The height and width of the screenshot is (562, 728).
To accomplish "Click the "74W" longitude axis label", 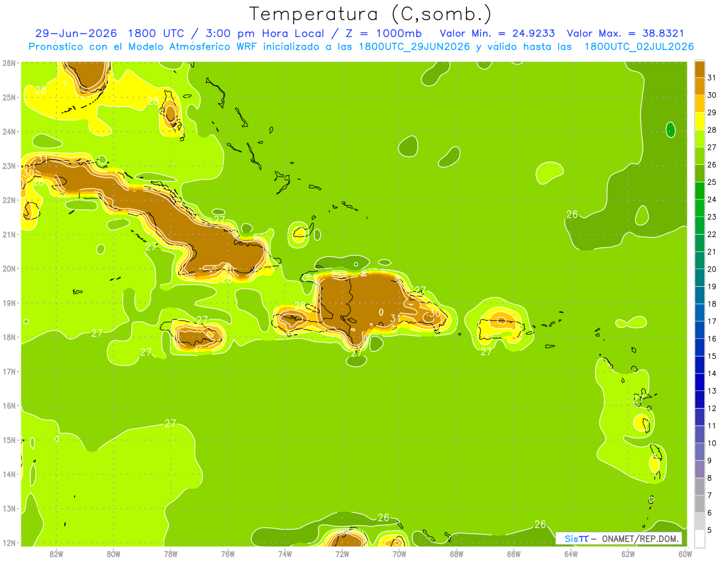I will 285,554.
